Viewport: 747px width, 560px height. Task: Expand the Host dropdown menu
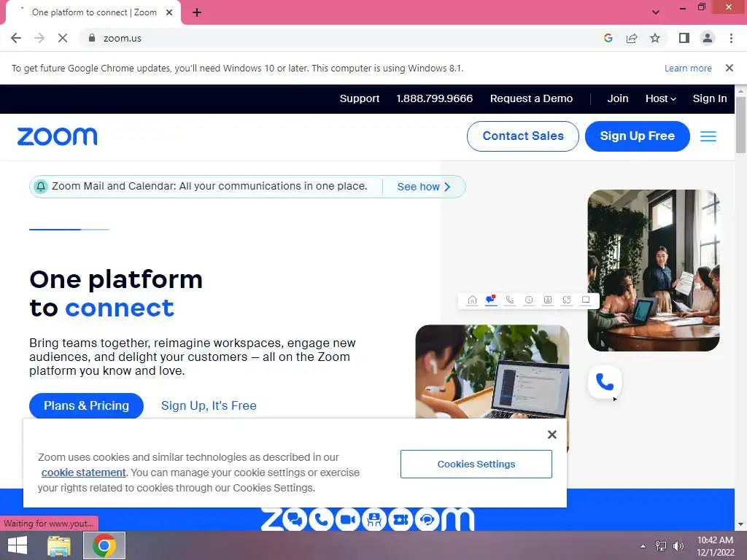661,98
